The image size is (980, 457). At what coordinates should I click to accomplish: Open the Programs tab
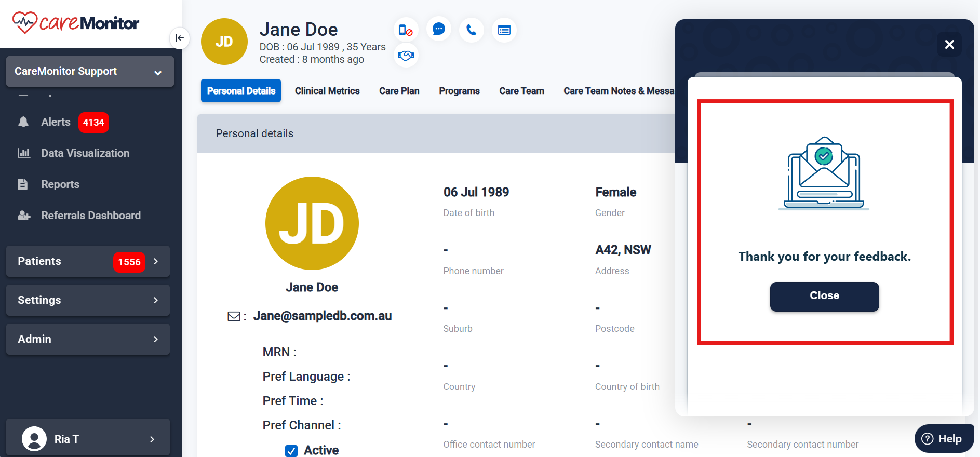pos(459,91)
